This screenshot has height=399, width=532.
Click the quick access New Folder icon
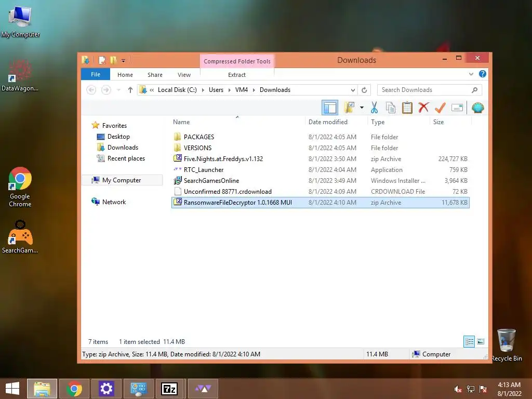point(113,60)
